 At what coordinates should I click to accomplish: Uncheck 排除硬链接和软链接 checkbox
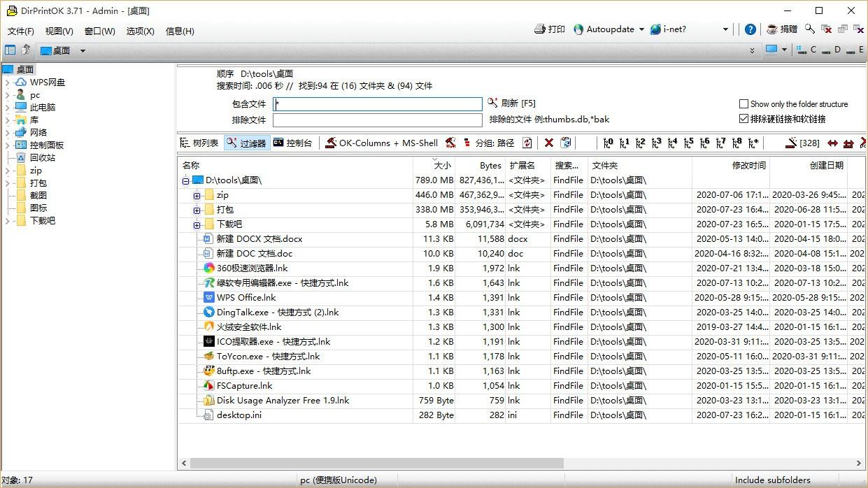tap(744, 119)
